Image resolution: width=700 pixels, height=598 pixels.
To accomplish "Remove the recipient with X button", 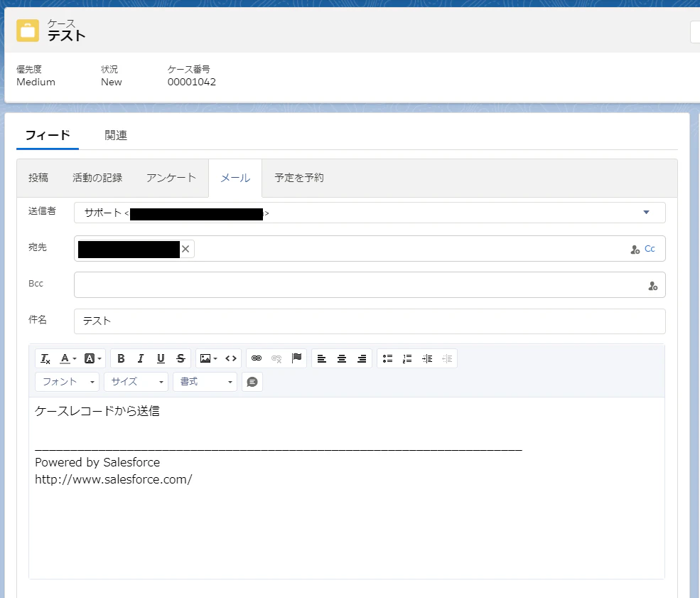I will (x=185, y=249).
